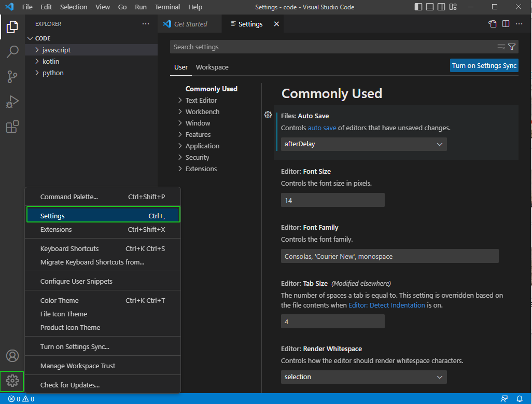532x404 pixels.
Task: Choose Migrate Keyboard Shortcuts from entry
Action: click(103, 262)
